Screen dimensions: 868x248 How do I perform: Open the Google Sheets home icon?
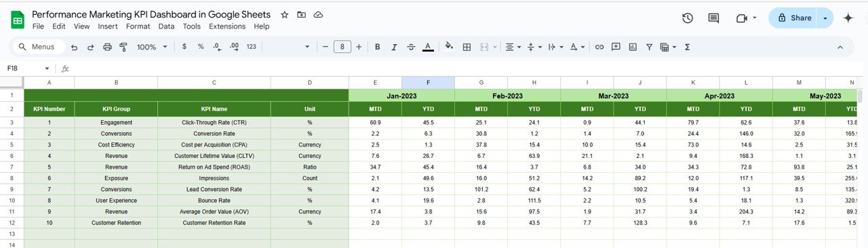(x=18, y=20)
